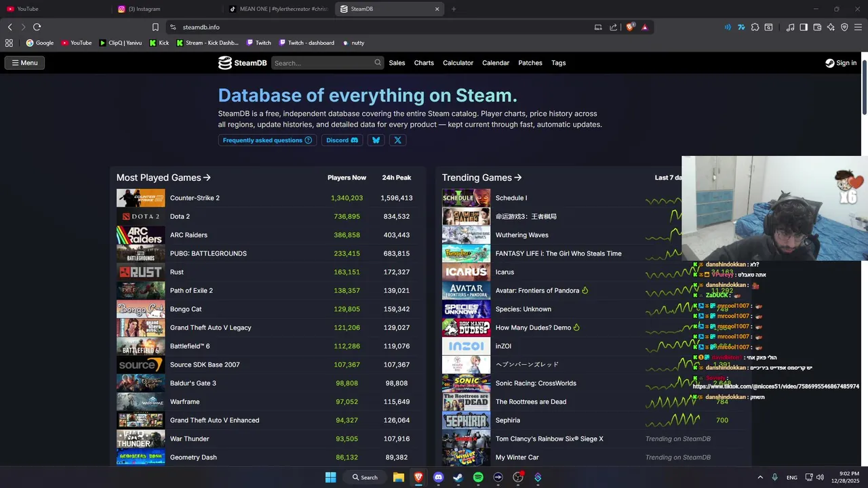Switch to the MEAN ONE TikTok tab

[278, 9]
